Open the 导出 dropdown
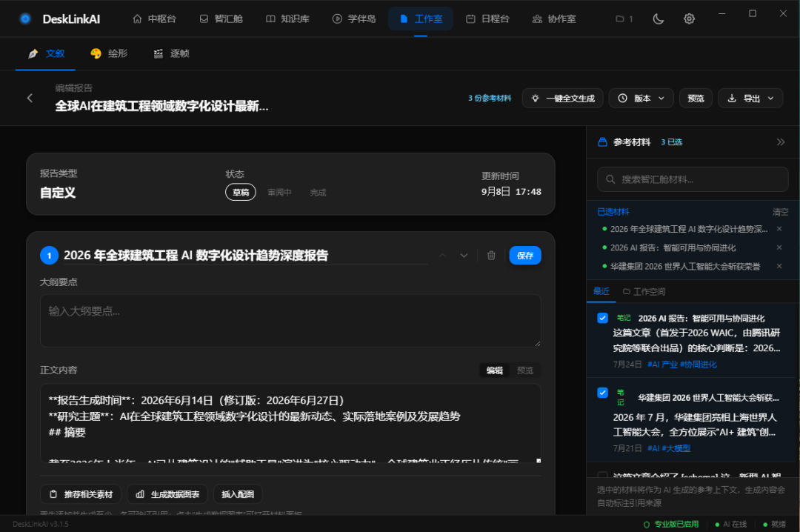The height and width of the screenshot is (532, 800). pyautogui.click(x=750, y=98)
